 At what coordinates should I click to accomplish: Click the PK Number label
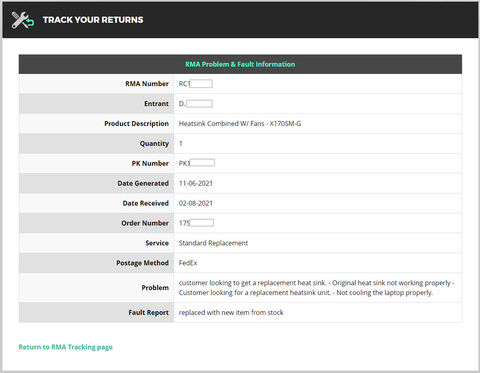(x=150, y=163)
